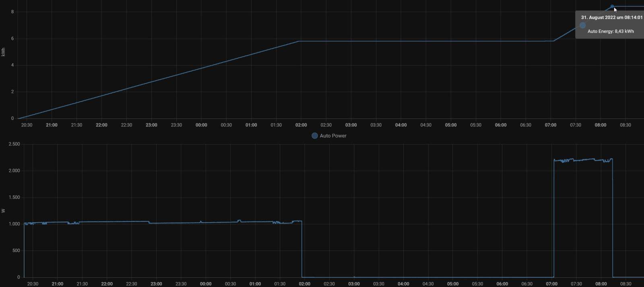Click the kWh axis title on the top chart
This screenshot has width=644, height=287.
point(4,52)
